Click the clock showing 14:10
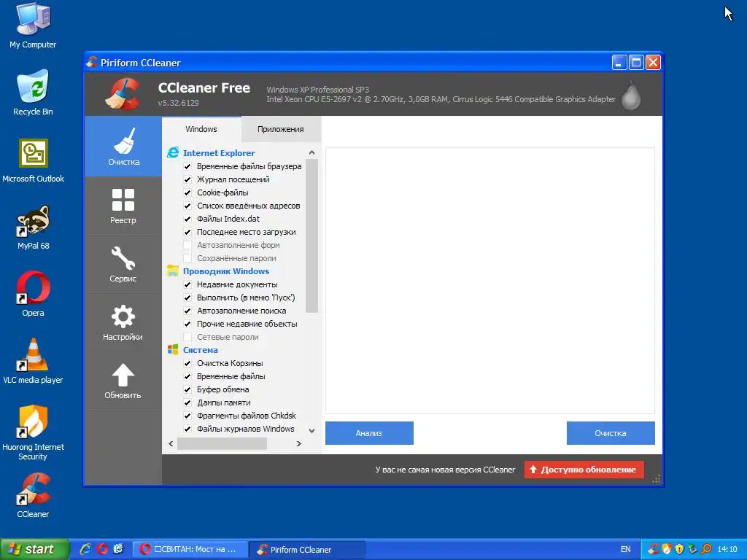 click(x=727, y=549)
